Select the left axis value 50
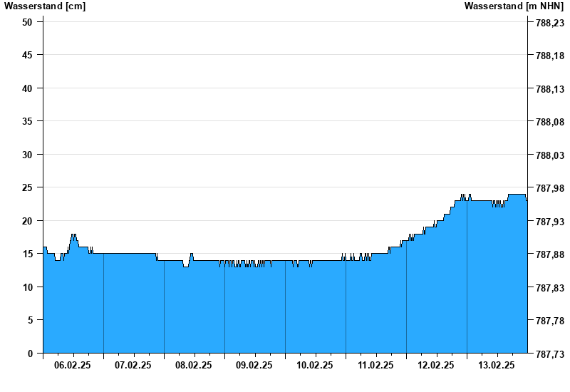This screenshot has height=392, width=570. click(27, 22)
